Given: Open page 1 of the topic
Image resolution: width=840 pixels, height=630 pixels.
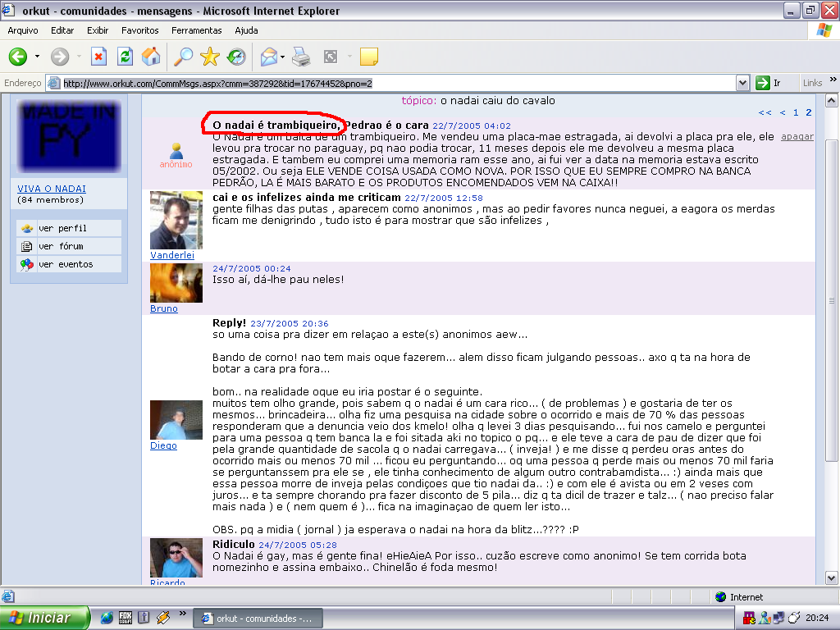Looking at the screenshot, I should tap(796, 112).
